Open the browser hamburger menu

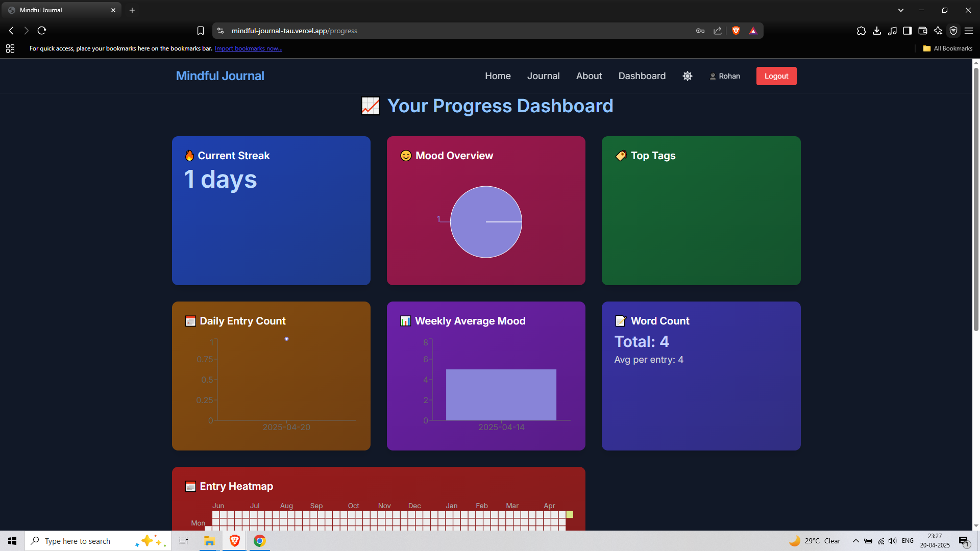tap(969, 31)
